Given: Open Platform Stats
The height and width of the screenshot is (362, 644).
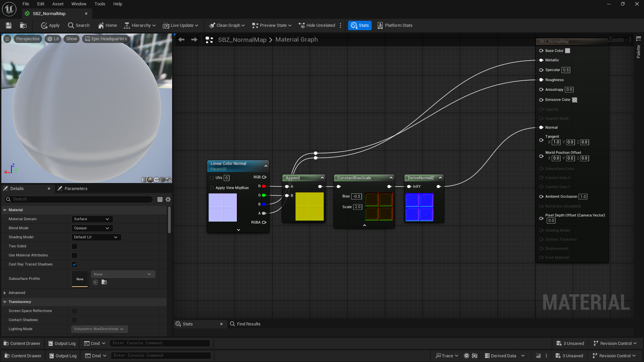Looking at the screenshot, I should 395,25.
